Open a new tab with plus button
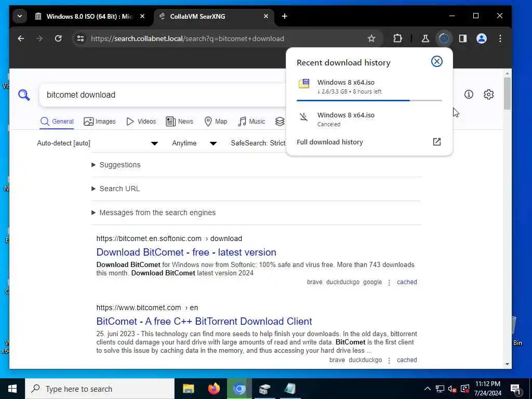The height and width of the screenshot is (399, 532). pyautogui.click(x=285, y=16)
